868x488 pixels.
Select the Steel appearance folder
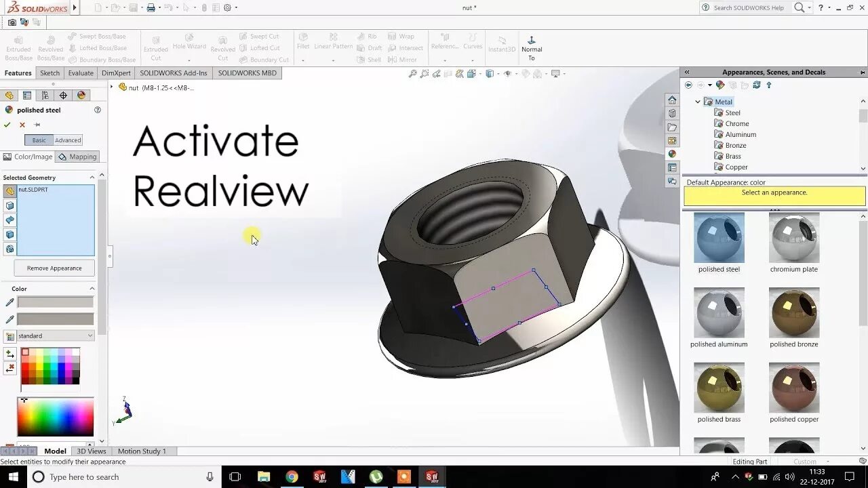tap(730, 112)
